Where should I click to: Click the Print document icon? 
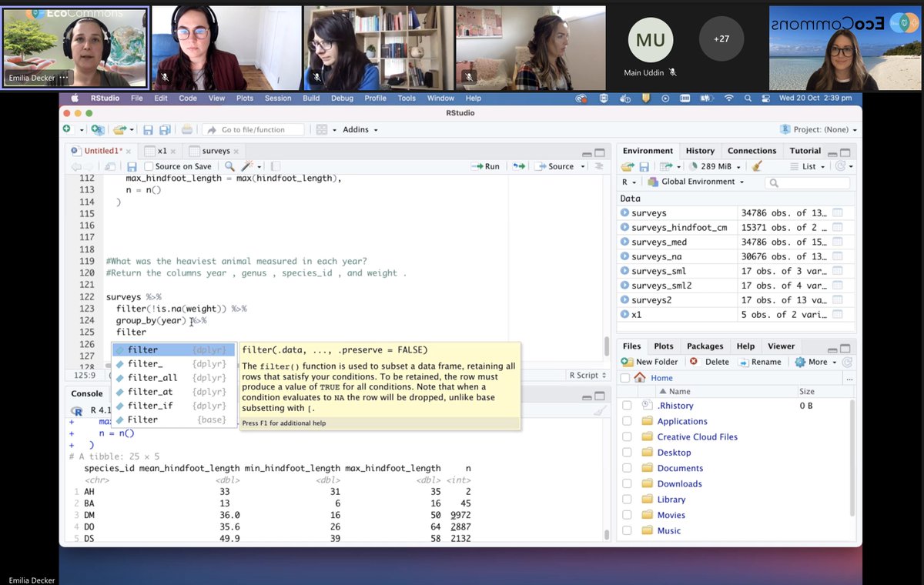point(186,129)
